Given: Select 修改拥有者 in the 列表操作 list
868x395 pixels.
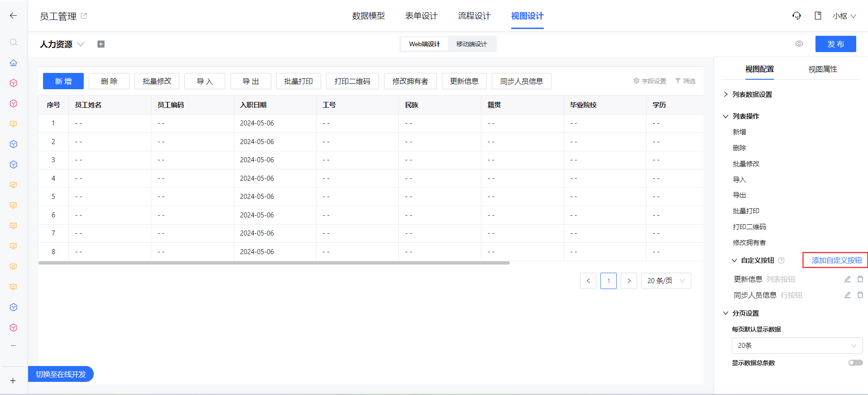Looking at the screenshot, I should 749,242.
